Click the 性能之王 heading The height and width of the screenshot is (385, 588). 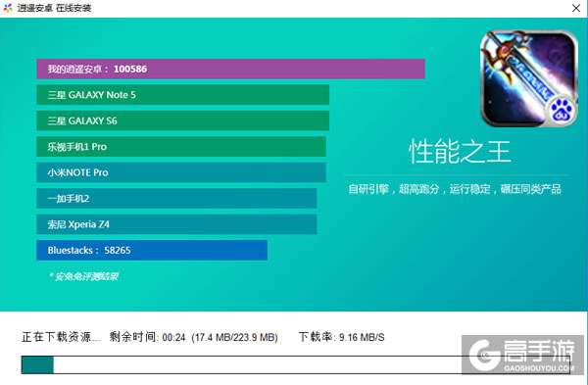460,152
